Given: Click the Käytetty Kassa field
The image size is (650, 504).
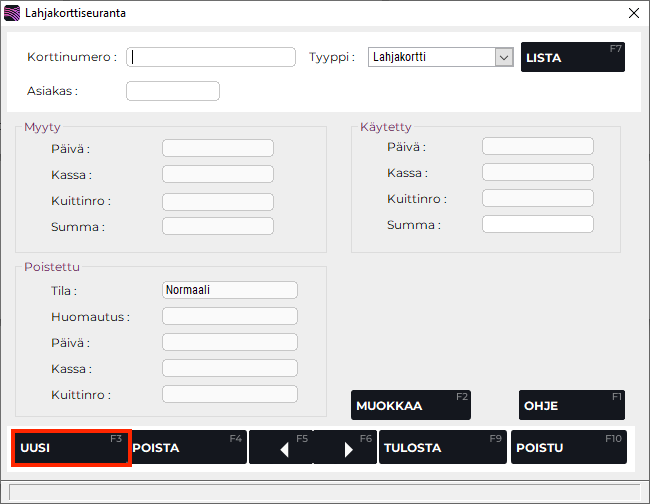Looking at the screenshot, I should tap(537, 172).
